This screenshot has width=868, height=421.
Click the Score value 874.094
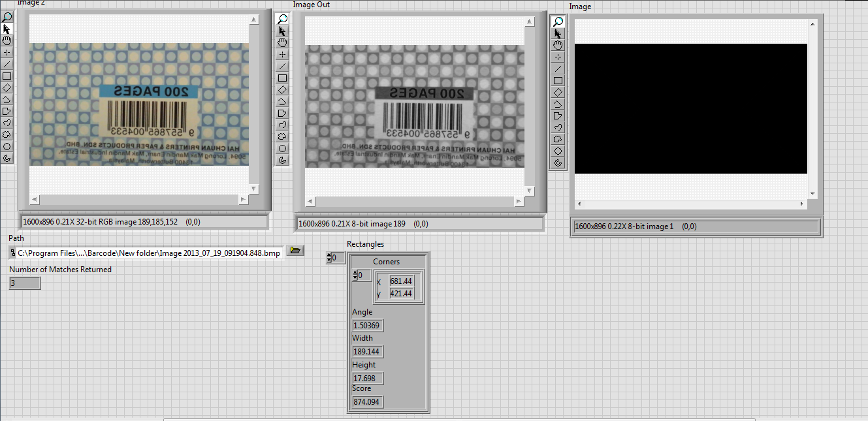coord(368,402)
